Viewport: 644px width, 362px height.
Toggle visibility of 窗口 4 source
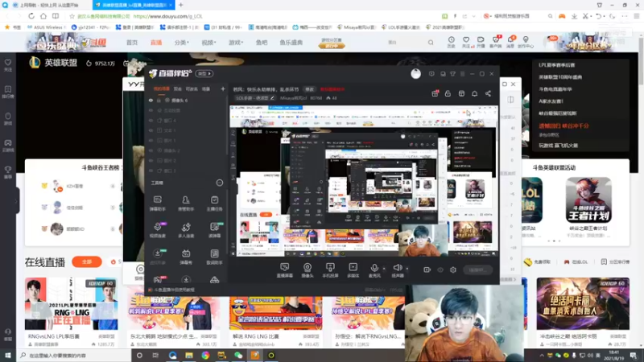pos(151,120)
